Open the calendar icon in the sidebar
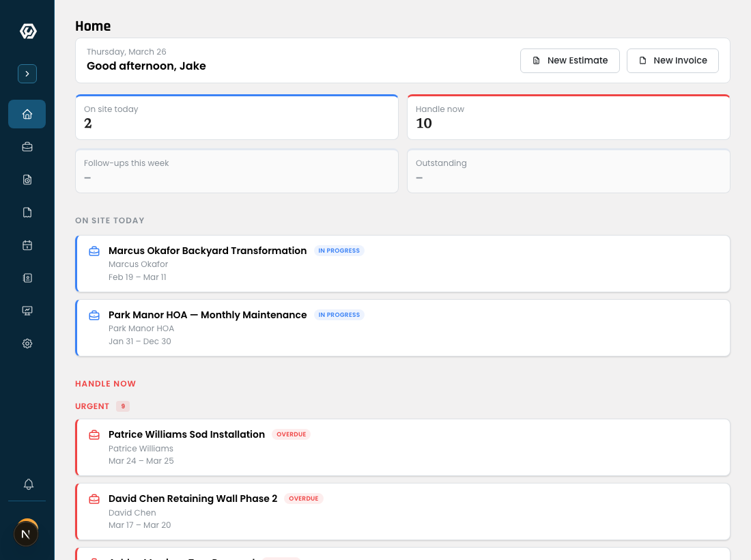 click(x=27, y=245)
